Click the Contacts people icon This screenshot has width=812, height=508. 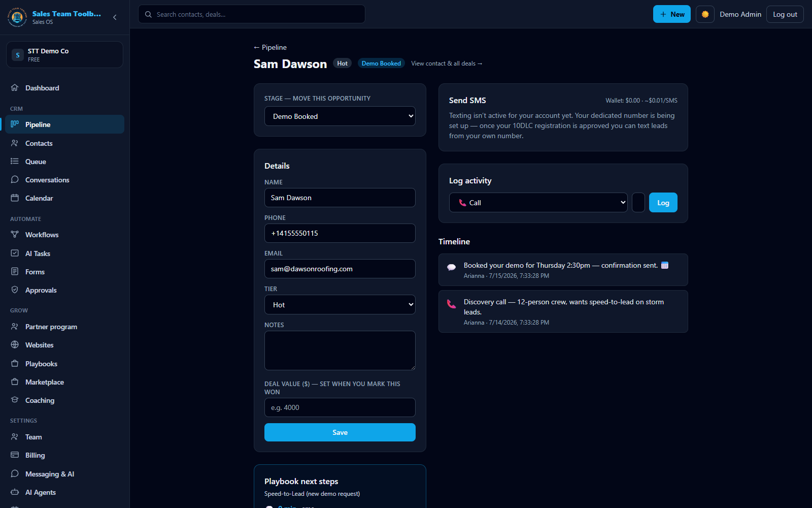point(15,143)
